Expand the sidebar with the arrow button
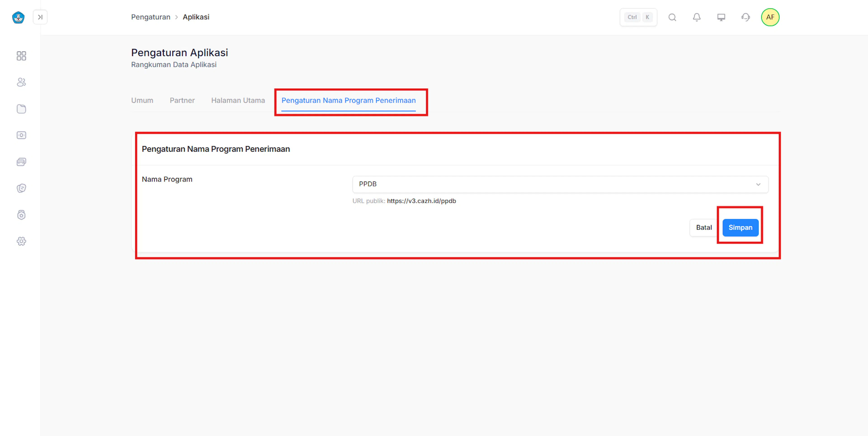 40,17
